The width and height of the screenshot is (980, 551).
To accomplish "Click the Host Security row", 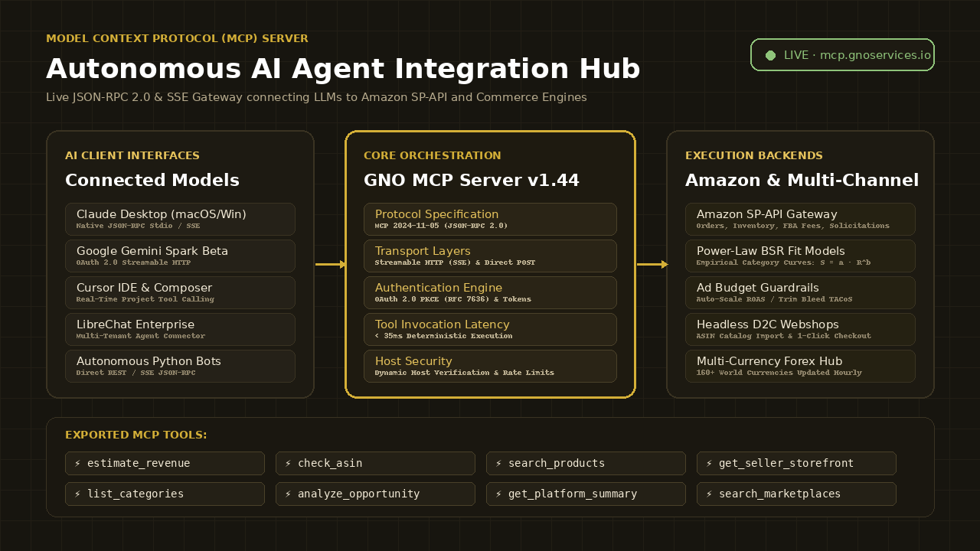I will click(x=490, y=366).
